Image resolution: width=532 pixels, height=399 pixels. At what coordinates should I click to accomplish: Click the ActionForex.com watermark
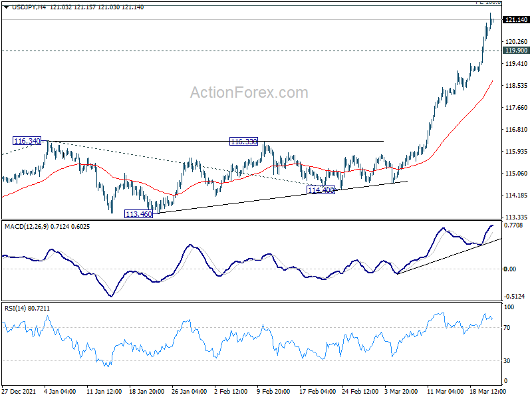[249, 92]
